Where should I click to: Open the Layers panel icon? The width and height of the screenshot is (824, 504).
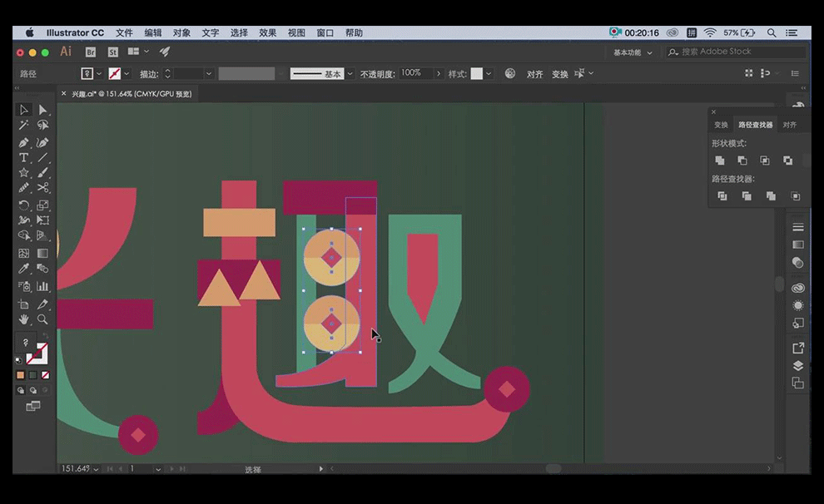point(798,365)
